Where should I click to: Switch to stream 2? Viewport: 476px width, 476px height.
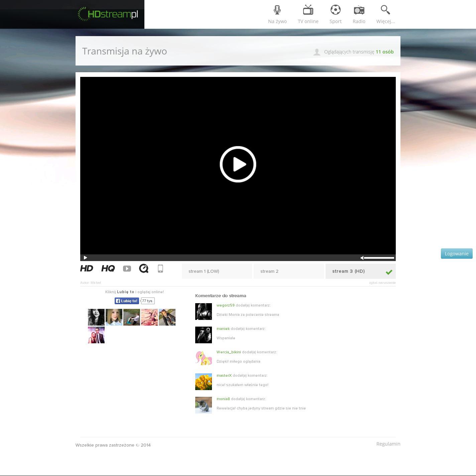pos(288,271)
